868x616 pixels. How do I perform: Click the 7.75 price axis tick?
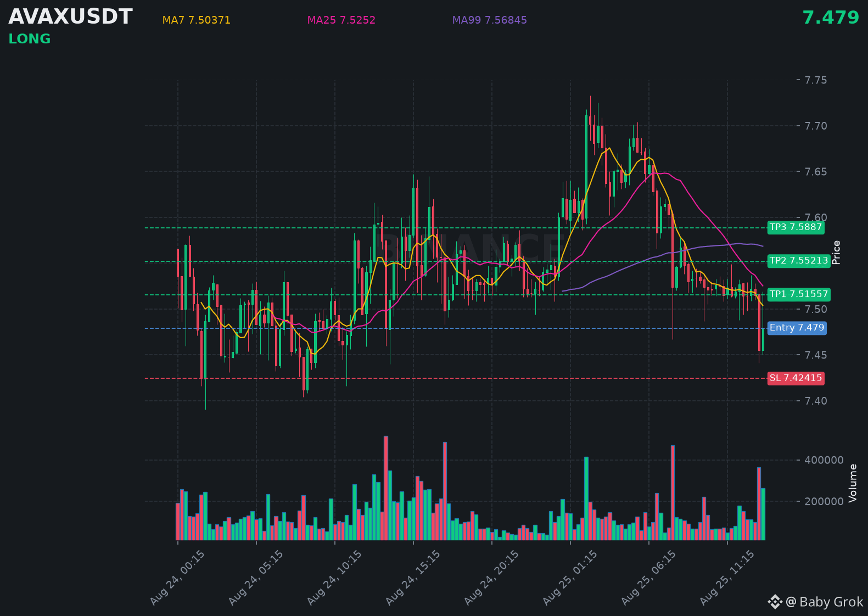[x=816, y=80]
